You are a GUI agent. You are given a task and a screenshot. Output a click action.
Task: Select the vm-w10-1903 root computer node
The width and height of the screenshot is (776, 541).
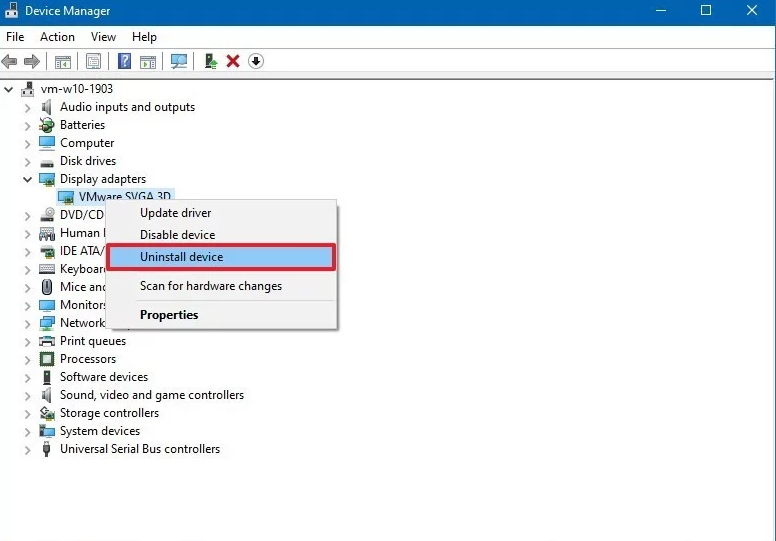point(76,89)
